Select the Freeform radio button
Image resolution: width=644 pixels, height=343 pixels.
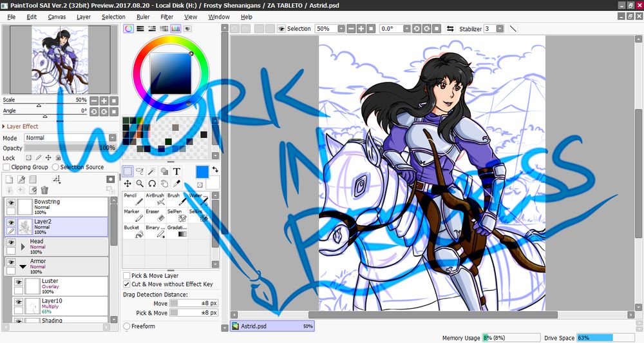(x=127, y=326)
